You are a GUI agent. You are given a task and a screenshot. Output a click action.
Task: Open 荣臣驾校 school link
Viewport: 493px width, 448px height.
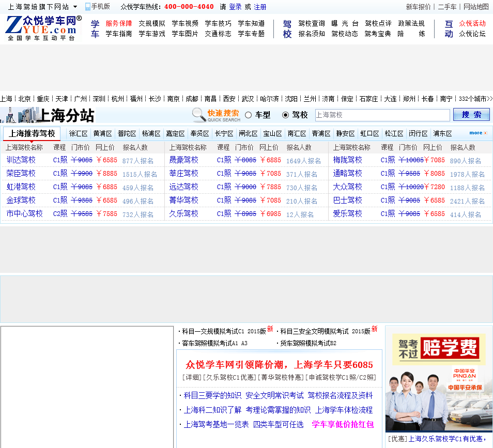[21, 174]
